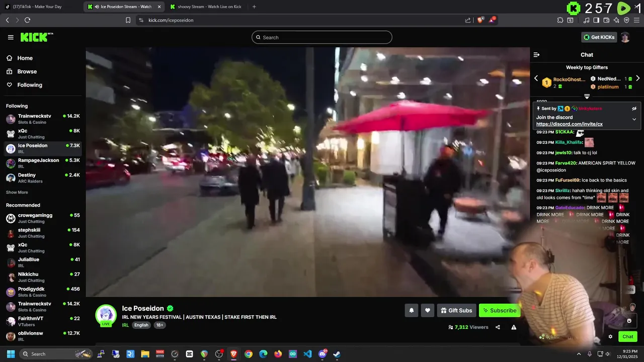The width and height of the screenshot is (644, 362).
Task: Open RampageJackson channel
Action: [43, 163]
